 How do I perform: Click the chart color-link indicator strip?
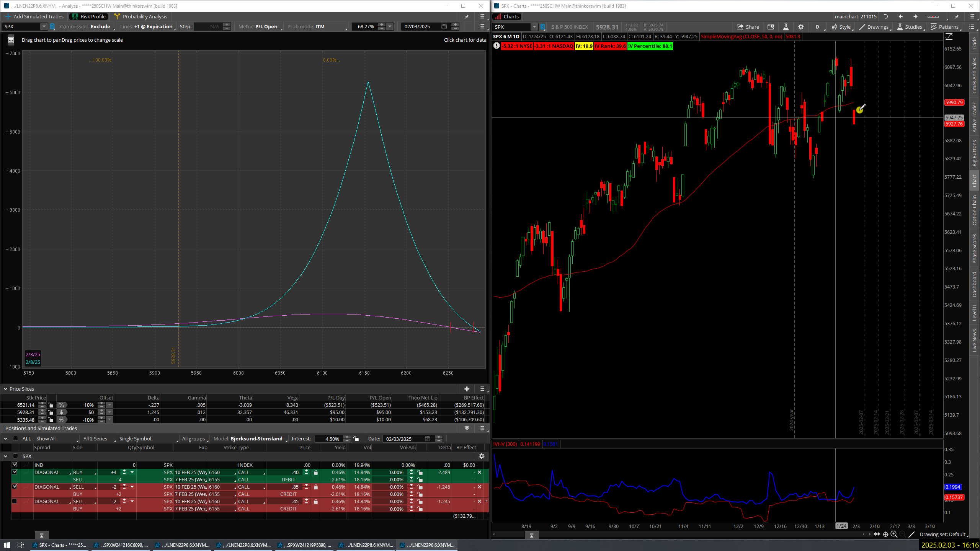[x=933, y=16]
